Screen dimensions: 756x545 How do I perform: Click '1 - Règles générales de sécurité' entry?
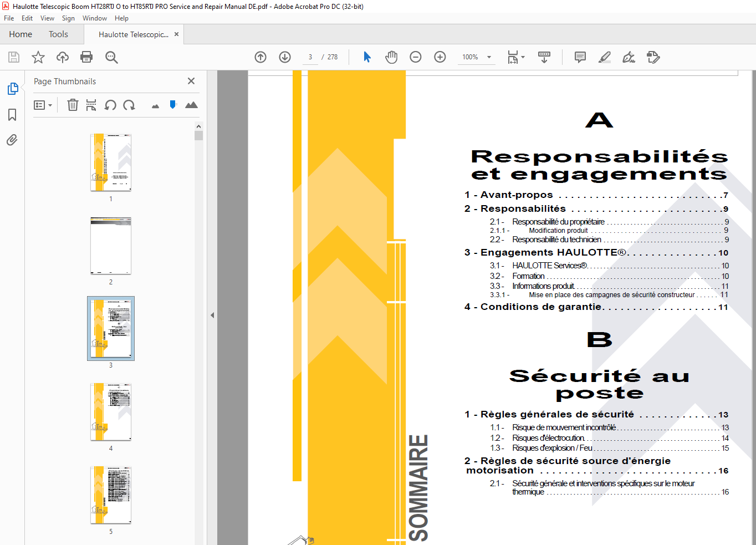click(x=596, y=415)
